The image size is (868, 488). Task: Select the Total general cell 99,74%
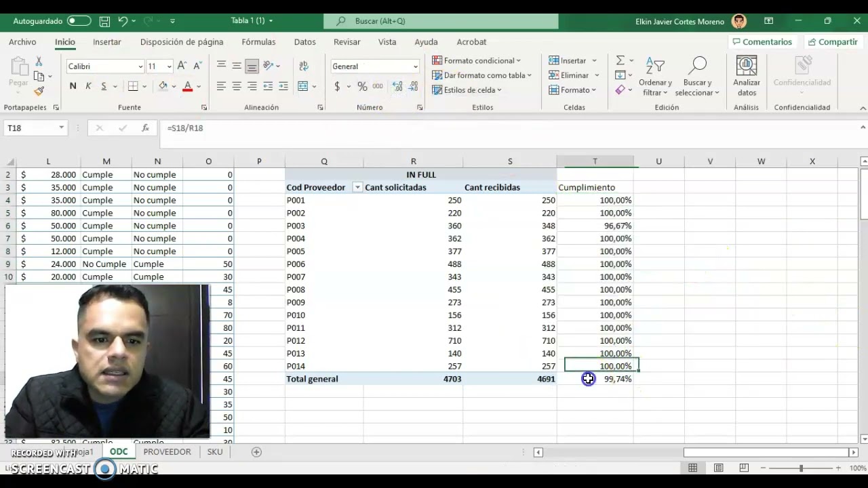tap(595, 379)
